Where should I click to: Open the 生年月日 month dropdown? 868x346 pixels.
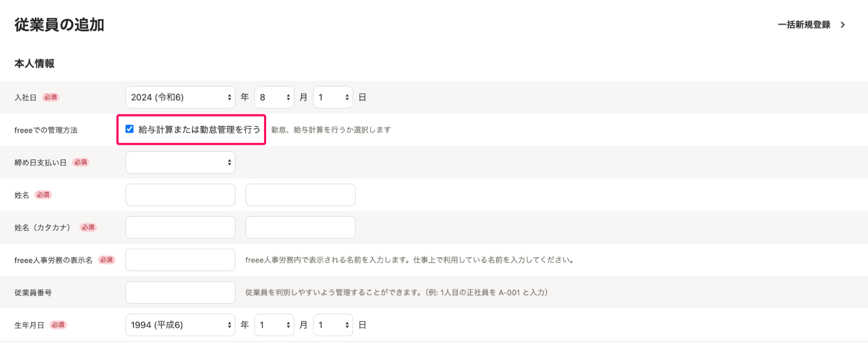(274, 325)
